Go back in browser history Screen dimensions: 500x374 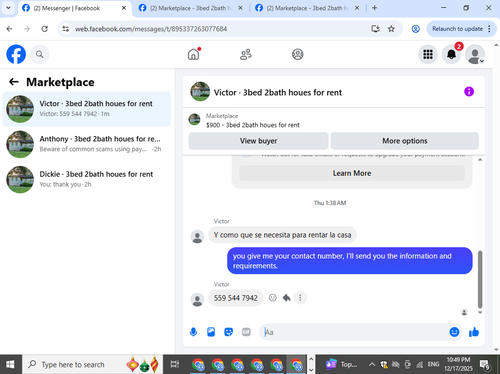click(x=9, y=29)
